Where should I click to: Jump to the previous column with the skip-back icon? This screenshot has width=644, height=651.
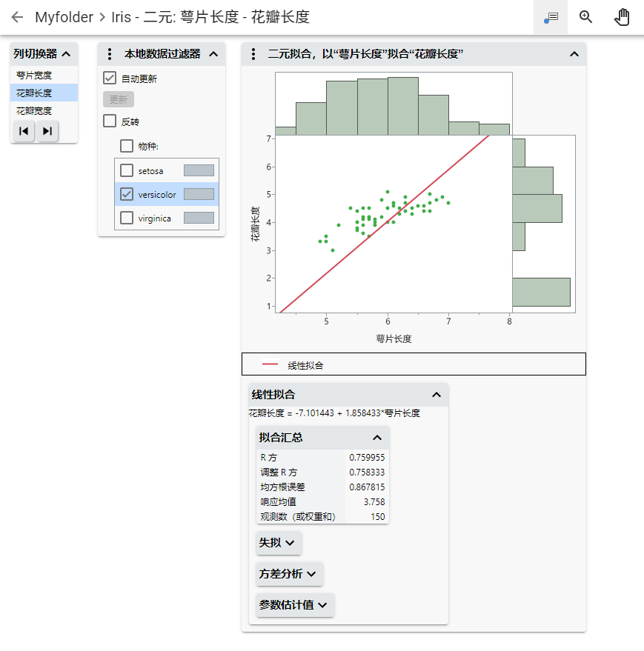(24, 131)
